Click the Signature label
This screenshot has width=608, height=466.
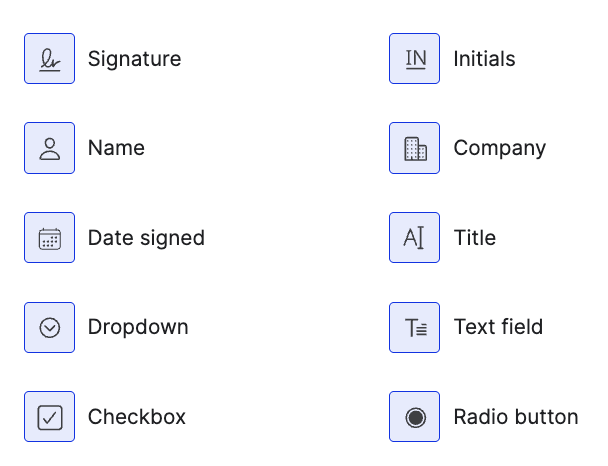134,59
